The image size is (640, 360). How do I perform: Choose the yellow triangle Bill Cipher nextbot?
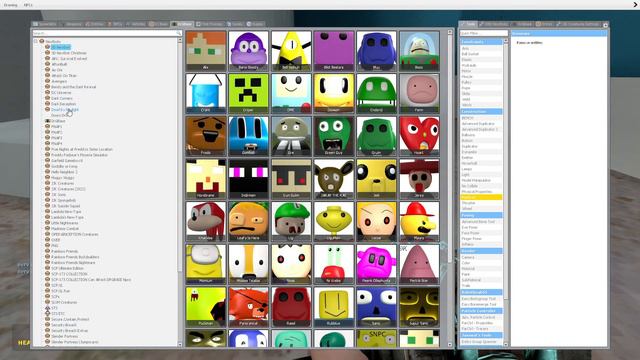click(291, 51)
